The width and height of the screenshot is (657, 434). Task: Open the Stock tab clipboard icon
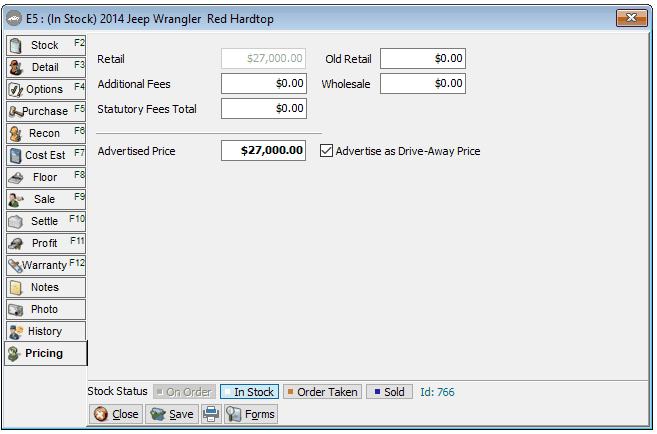point(16,46)
